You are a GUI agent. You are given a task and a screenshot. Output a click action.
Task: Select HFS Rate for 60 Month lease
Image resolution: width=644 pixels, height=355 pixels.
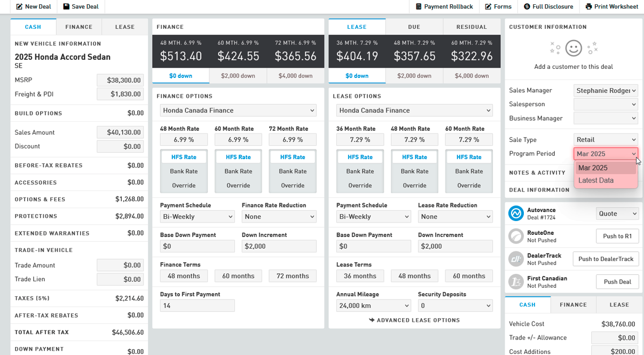tap(469, 157)
